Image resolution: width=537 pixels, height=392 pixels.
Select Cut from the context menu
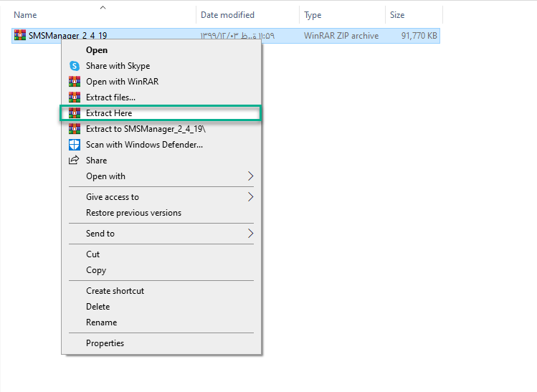pyautogui.click(x=161, y=254)
